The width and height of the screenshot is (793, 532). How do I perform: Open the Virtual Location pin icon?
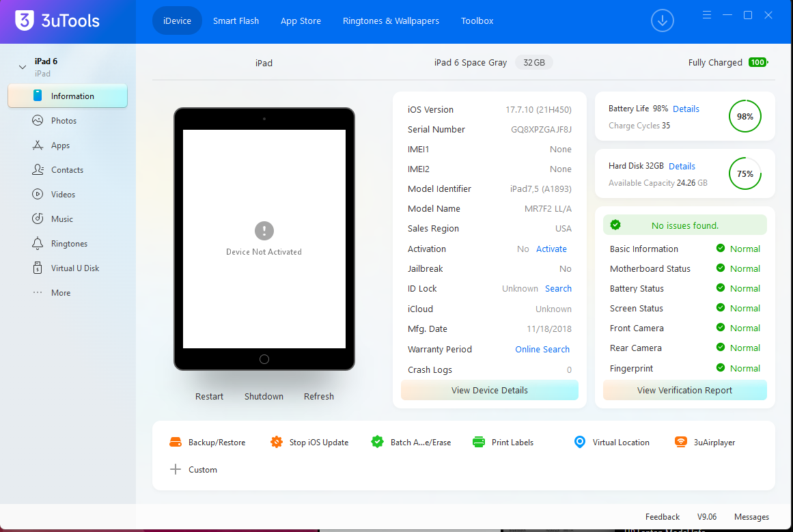click(580, 442)
